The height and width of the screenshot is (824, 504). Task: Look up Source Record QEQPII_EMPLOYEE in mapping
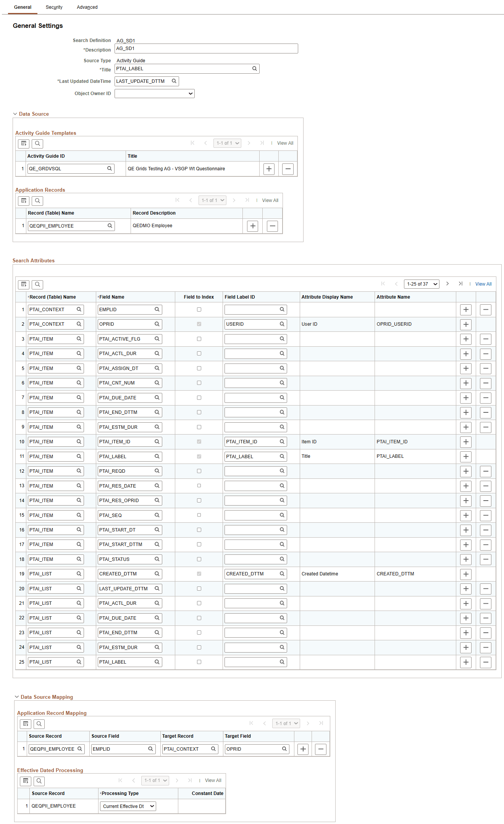(80, 749)
